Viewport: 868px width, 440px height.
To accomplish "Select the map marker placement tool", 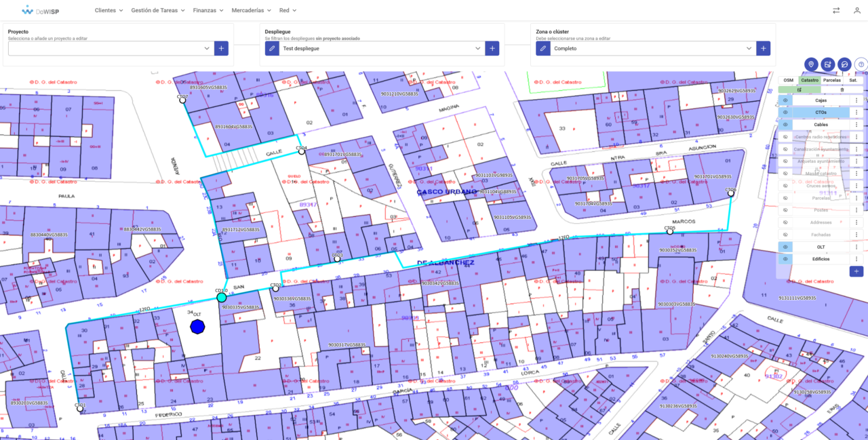I will pos(811,64).
